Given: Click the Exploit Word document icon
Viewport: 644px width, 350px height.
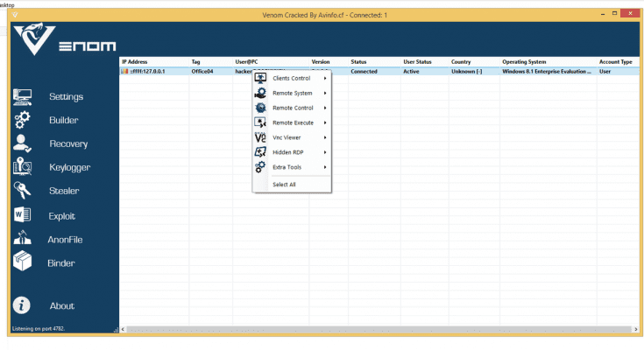Looking at the screenshot, I should (23, 214).
